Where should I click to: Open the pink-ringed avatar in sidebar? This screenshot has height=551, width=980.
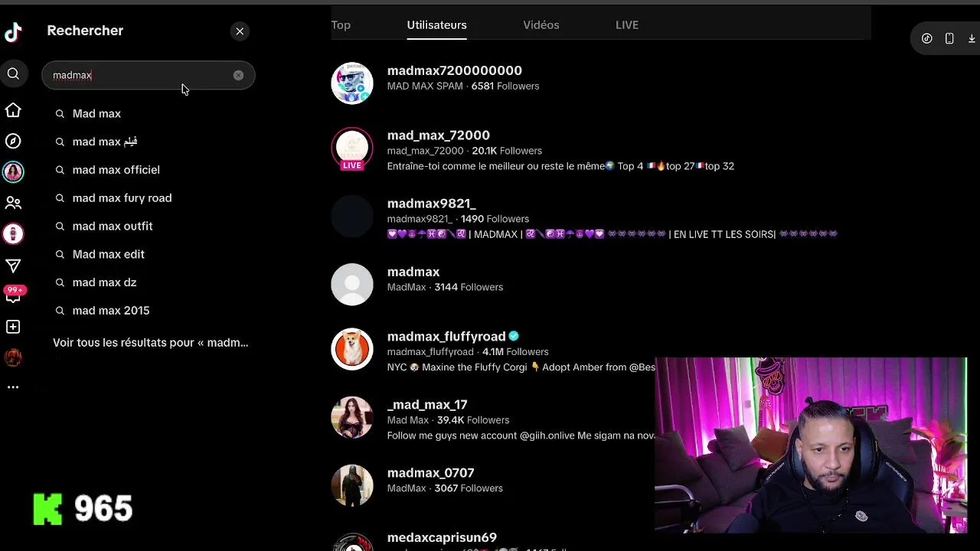pyautogui.click(x=13, y=234)
